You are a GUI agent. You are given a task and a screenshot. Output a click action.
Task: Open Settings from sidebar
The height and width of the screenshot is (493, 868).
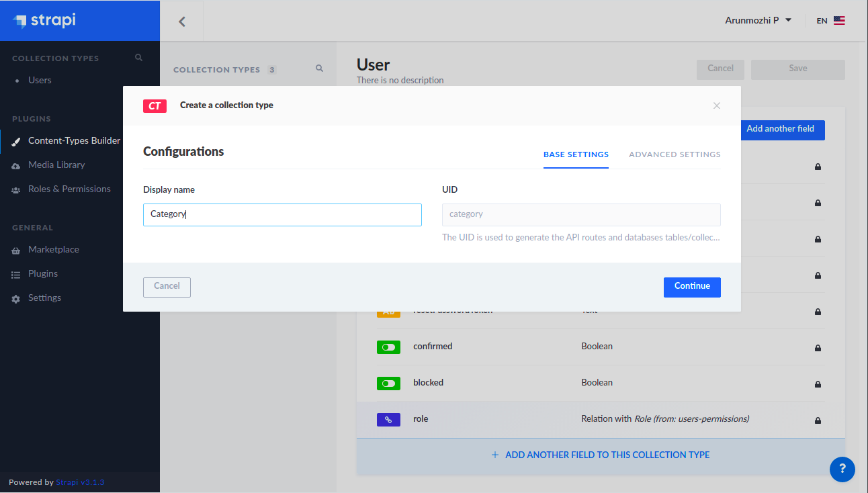click(44, 298)
